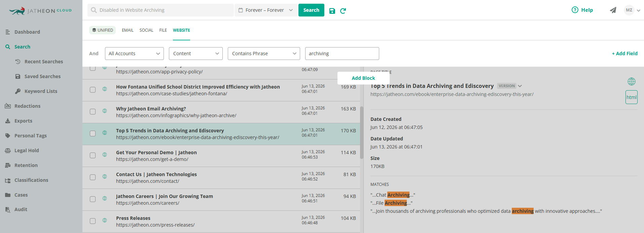Tick checkbox for Press Releases row
The image size is (644, 233).
[93, 221]
